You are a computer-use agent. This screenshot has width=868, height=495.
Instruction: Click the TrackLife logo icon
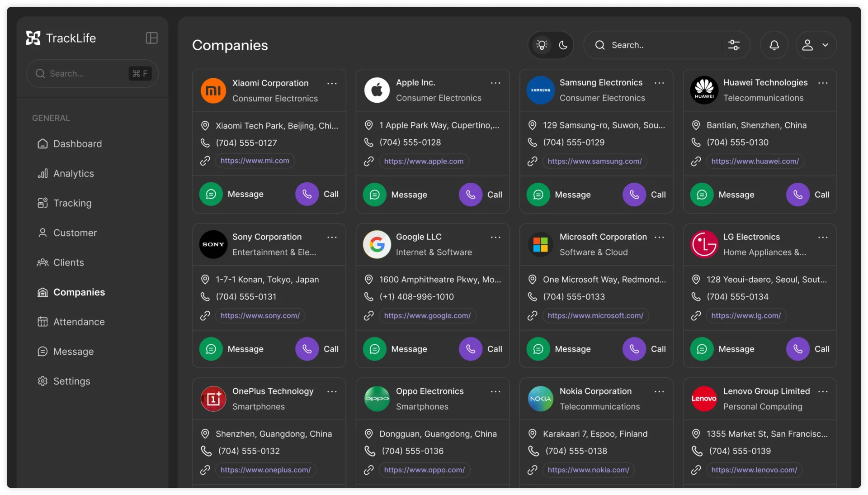pos(33,38)
